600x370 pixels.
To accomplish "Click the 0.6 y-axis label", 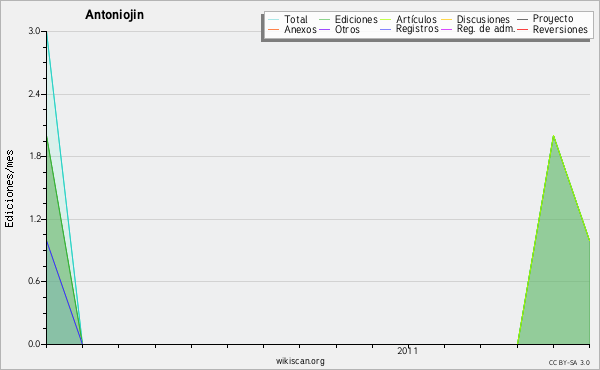I will pos(34,281).
